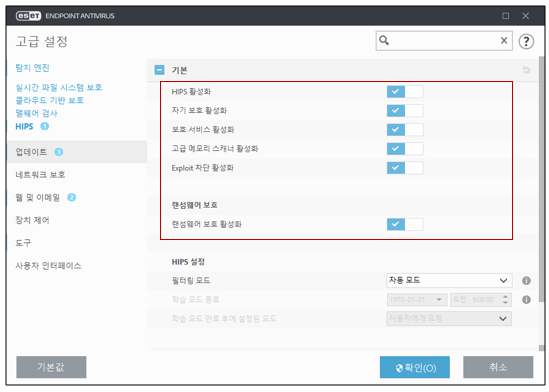Toggle HIPS 활성화 switch
The width and height of the screenshot is (549, 392).
click(405, 92)
